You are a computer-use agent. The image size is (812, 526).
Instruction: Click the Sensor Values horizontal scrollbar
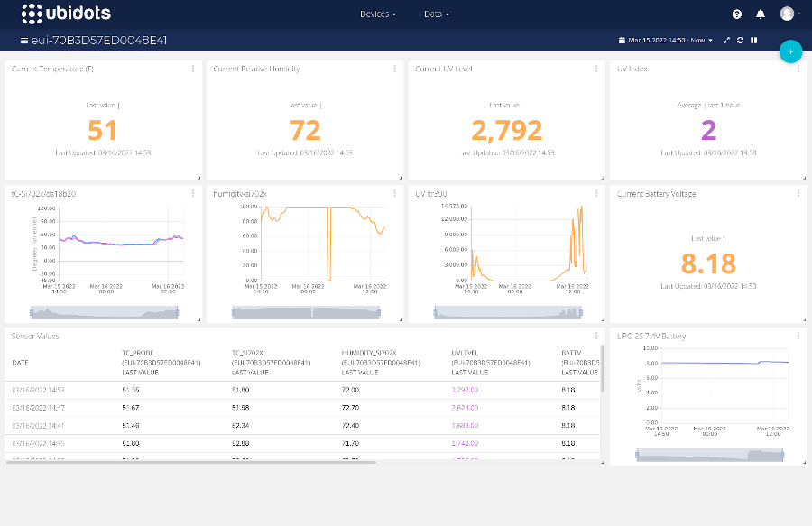(190, 462)
